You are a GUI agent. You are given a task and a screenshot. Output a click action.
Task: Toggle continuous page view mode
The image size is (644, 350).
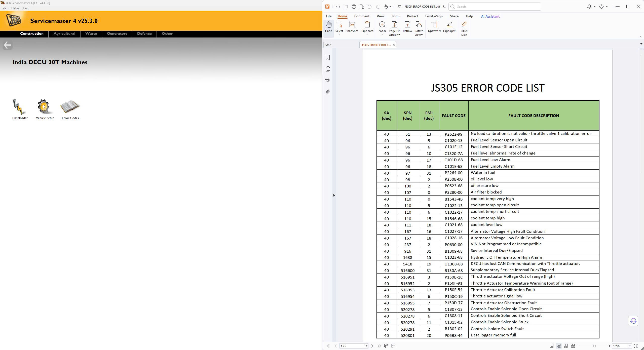point(558,346)
